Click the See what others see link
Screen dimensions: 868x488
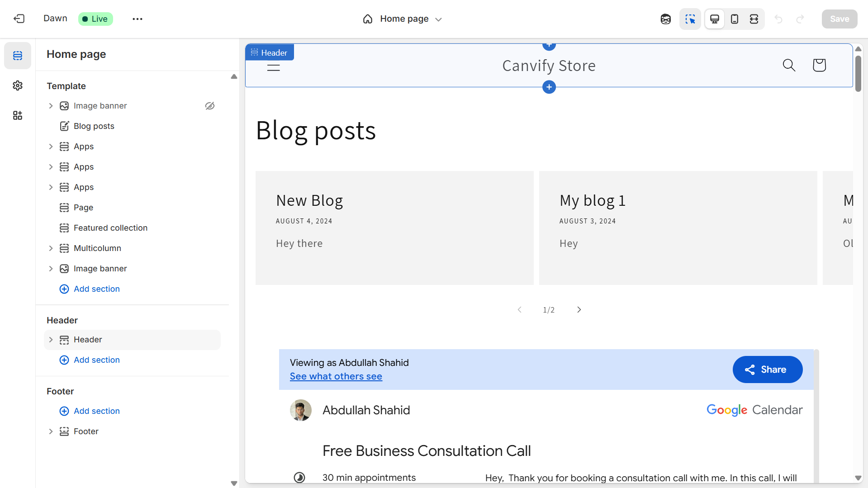[x=336, y=376]
